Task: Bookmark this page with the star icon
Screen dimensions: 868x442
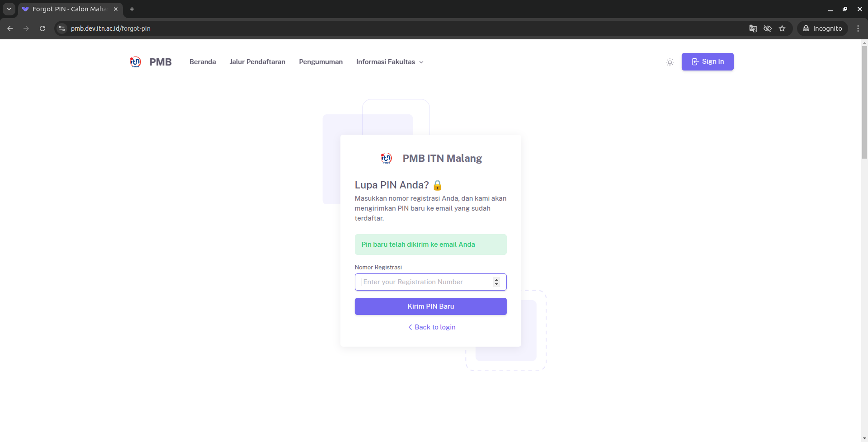Action: [782, 28]
